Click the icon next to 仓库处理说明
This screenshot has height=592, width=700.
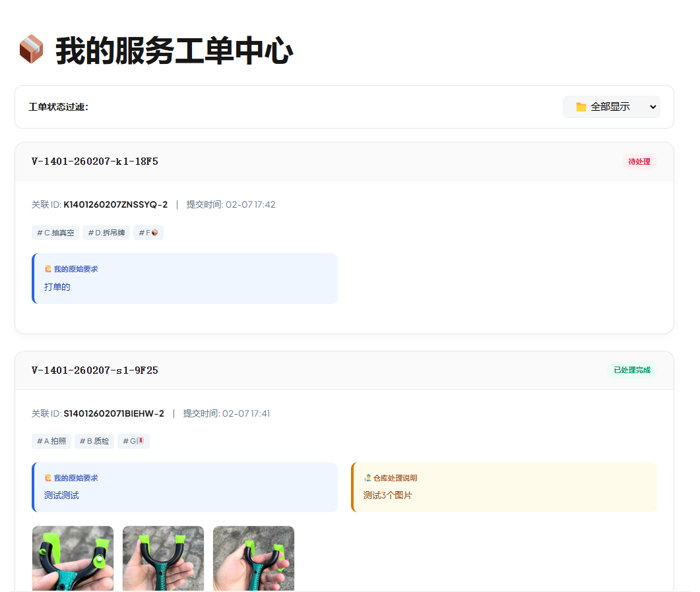[367, 478]
